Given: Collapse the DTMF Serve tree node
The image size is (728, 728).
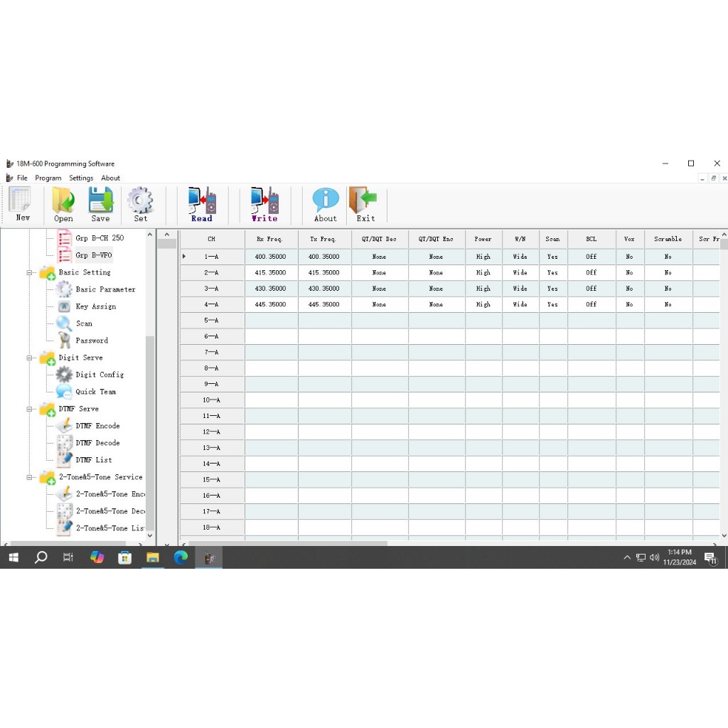Looking at the screenshot, I should pyautogui.click(x=29, y=409).
